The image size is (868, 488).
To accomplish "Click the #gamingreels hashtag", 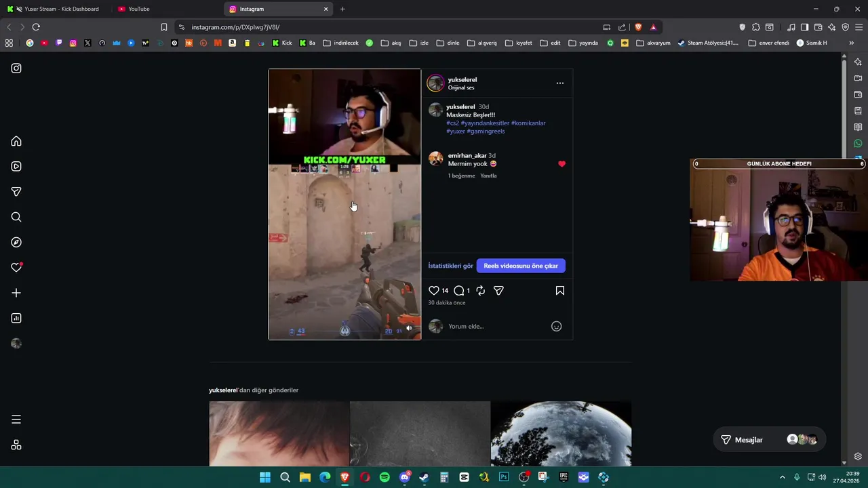I will coord(486,131).
